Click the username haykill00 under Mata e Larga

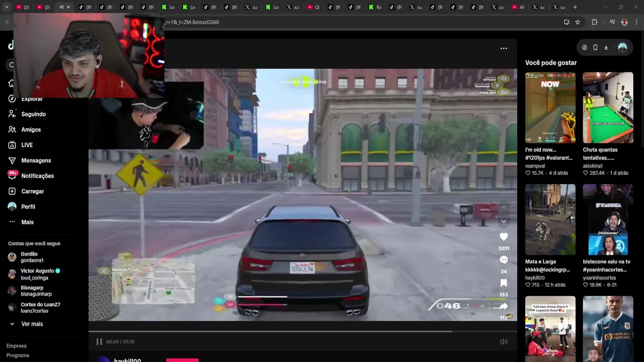[x=535, y=278]
